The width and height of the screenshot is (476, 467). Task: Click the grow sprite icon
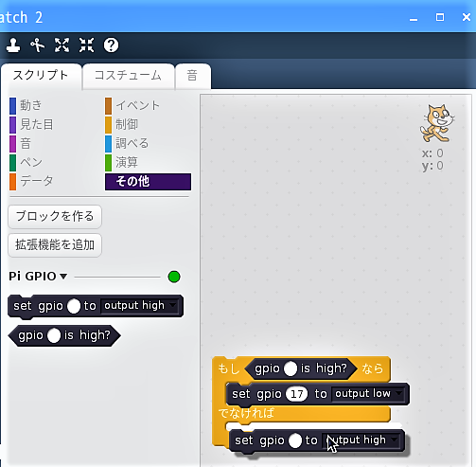coord(62,45)
